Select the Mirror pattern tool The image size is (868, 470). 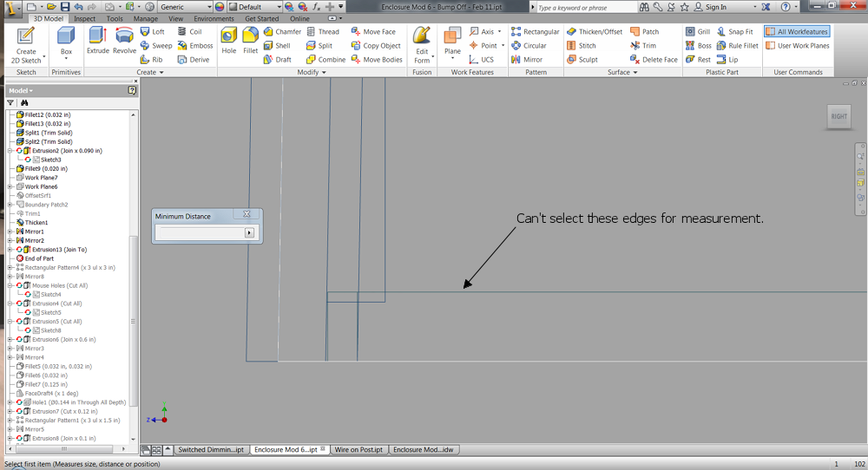527,59
